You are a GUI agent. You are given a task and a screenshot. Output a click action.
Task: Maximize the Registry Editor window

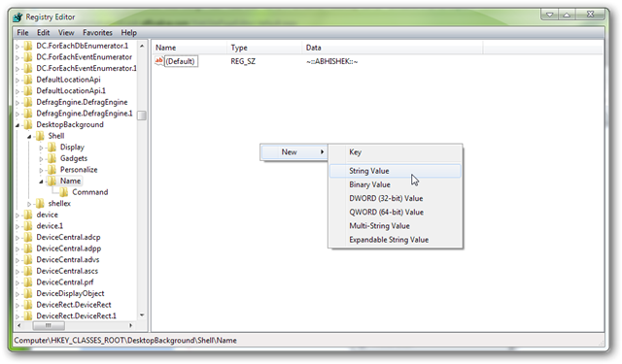coord(568,16)
